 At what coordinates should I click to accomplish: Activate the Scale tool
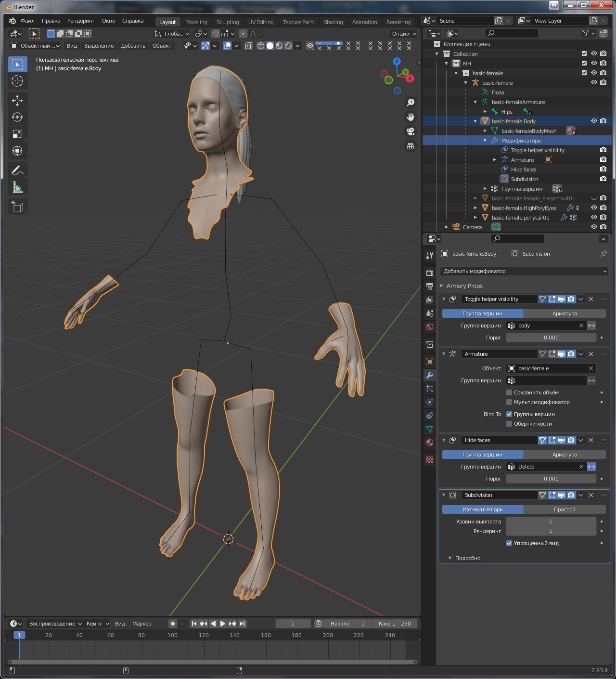17,134
